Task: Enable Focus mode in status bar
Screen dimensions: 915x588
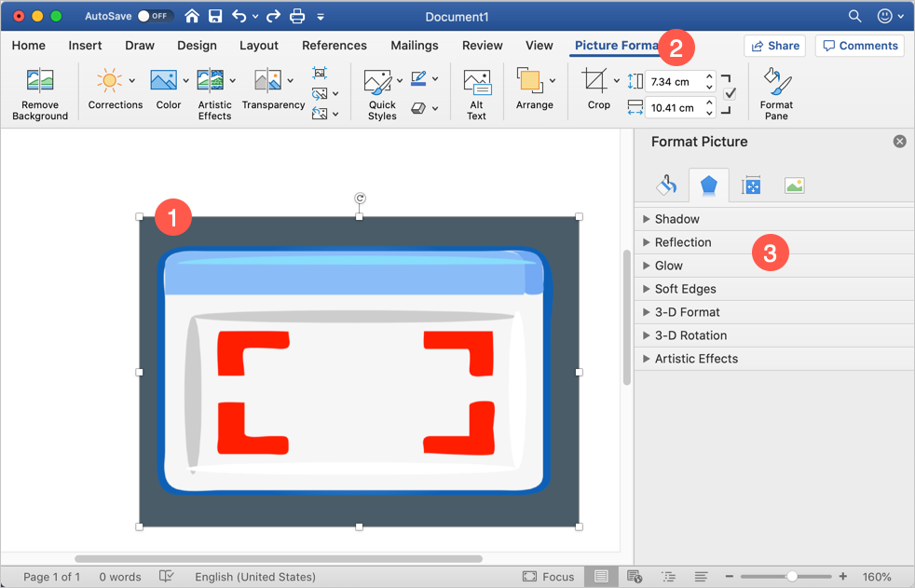Action: point(549,577)
